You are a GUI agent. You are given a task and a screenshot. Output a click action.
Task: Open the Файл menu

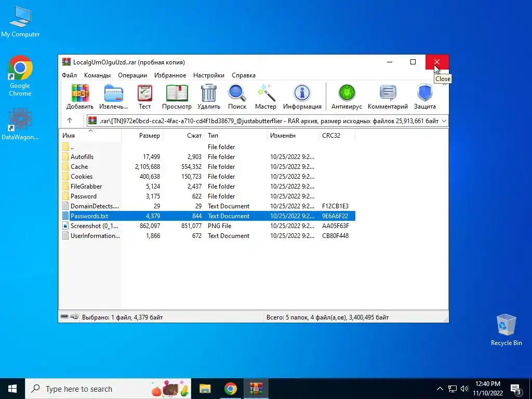69,75
